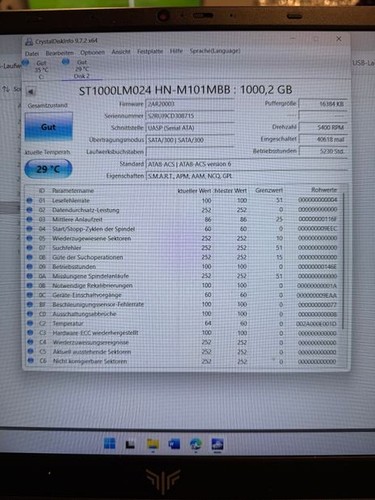Click status icon for Wiederzugewiesene Sektoren

(29, 238)
